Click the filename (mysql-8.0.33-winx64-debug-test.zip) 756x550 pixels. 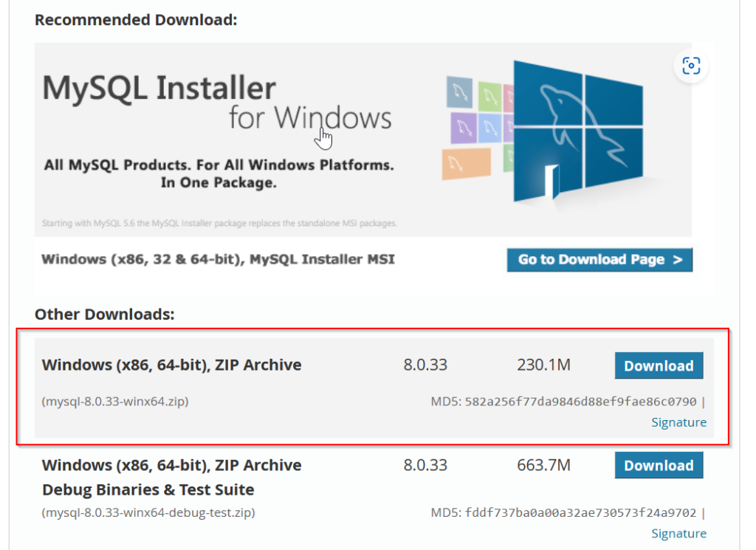point(148,512)
